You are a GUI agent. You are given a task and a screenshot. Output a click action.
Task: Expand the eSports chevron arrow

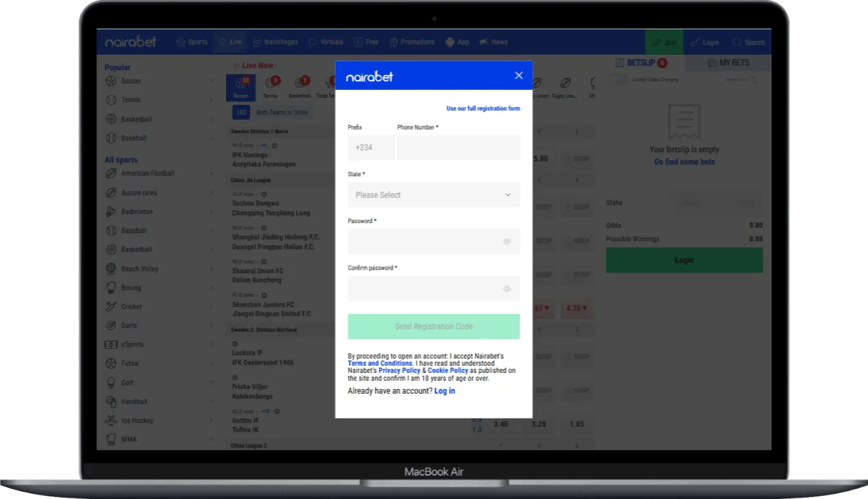[211, 345]
